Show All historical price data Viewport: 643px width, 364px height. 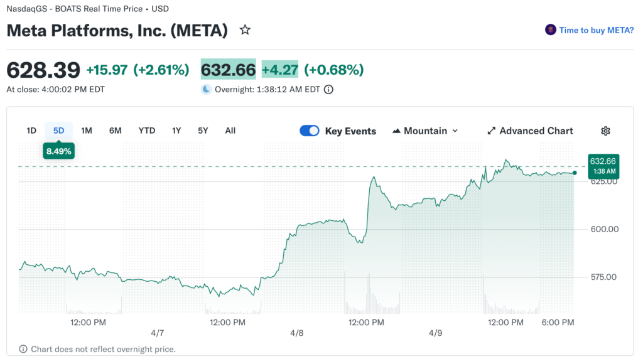point(230,131)
